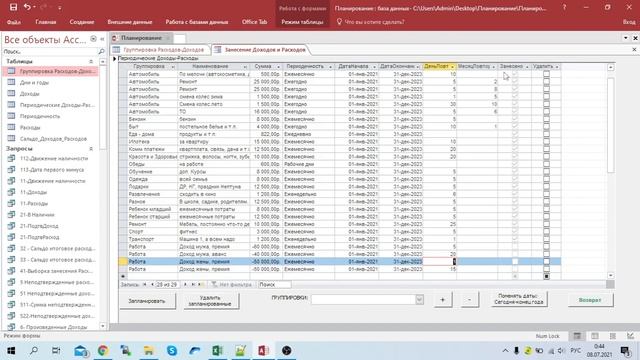Click the search magnifier in the navigation pane
This screenshot has width=640, height=360.
click(102, 51)
